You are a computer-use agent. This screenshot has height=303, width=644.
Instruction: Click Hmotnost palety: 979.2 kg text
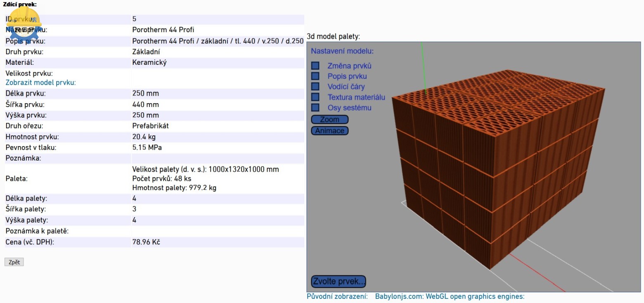coord(174,188)
